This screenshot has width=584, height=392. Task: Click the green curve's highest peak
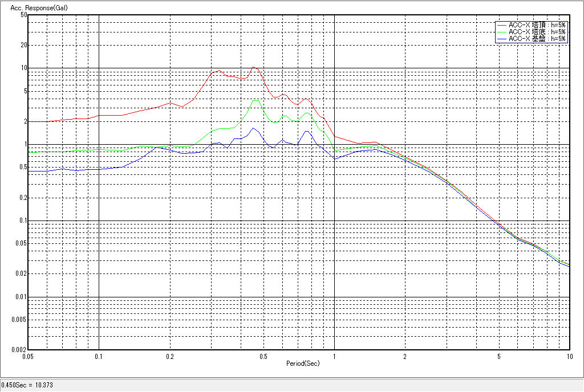click(x=255, y=101)
